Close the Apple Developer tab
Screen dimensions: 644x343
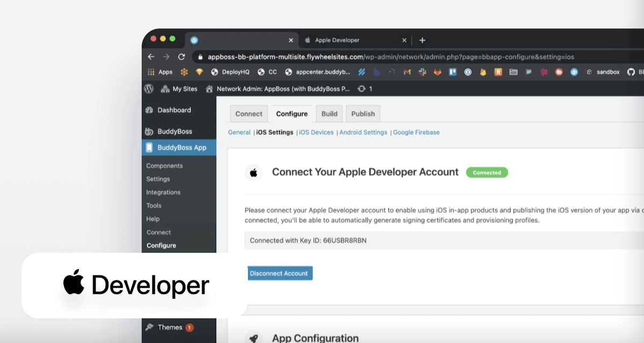tap(405, 40)
